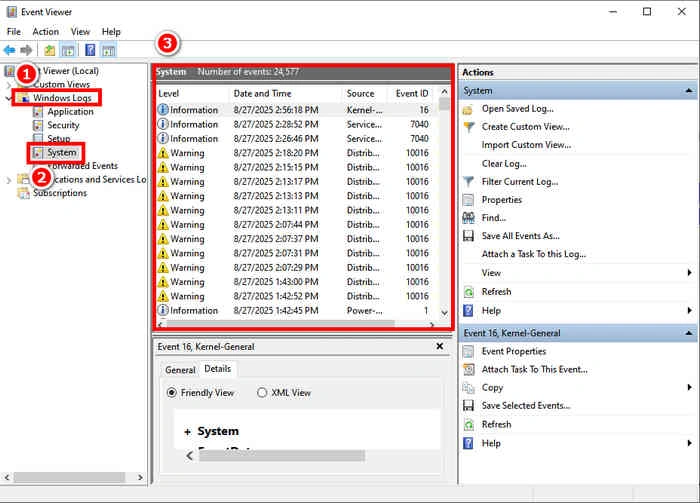Click Show/Hide Console Tree toolbar icon

68,50
